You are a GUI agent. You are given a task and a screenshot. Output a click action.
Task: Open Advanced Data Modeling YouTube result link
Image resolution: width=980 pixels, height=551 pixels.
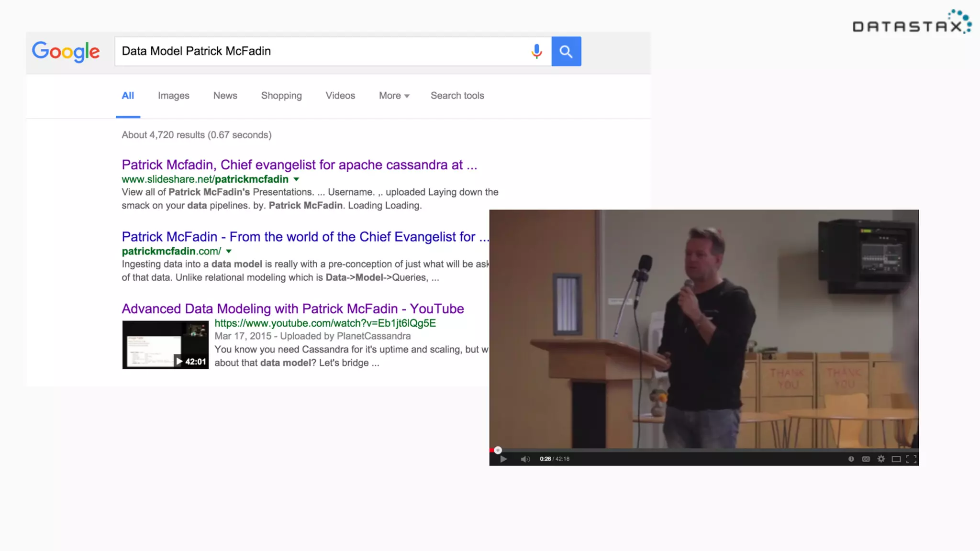[292, 309]
